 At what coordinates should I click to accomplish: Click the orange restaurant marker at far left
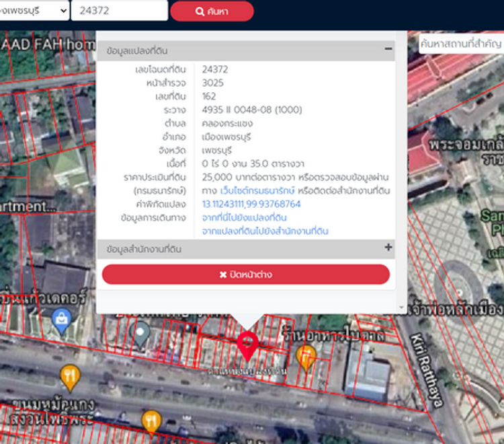pyautogui.click(x=70, y=376)
